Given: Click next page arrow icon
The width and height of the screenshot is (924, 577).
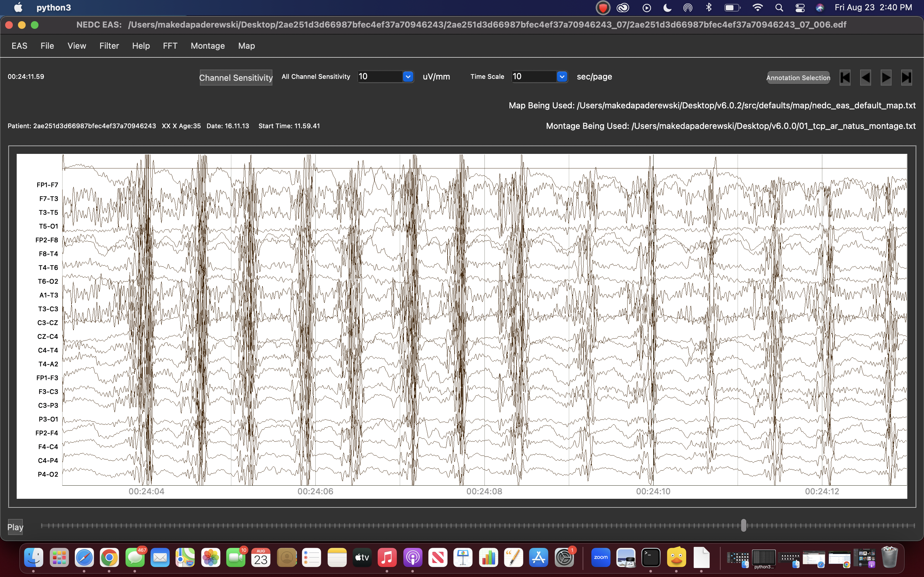Looking at the screenshot, I should 886,78.
